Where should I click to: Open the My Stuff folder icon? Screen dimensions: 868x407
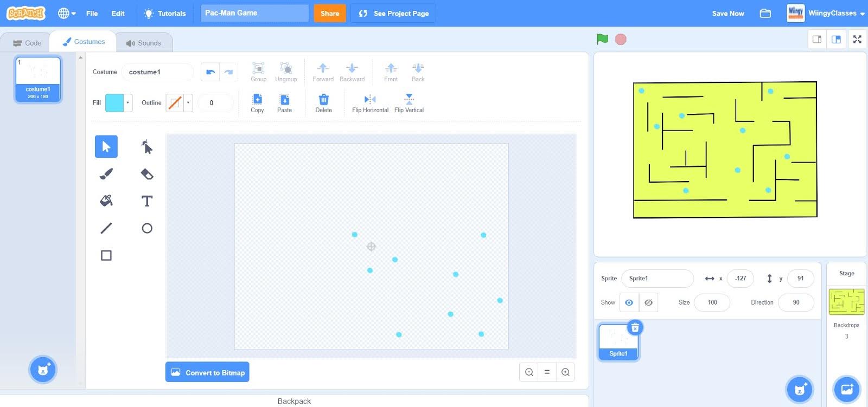pyautogui.click(x=765, y=13)
